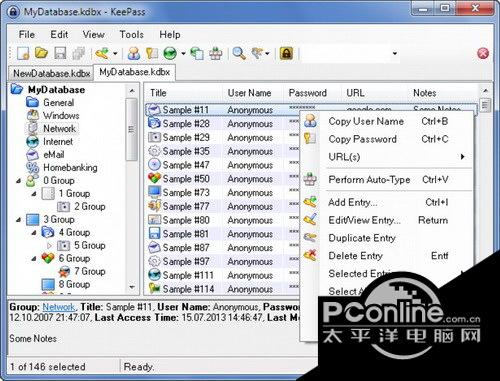Screen dimensions: 500x381
Task: Select entry Sample #111 globe icon
Action: point(154,275)
